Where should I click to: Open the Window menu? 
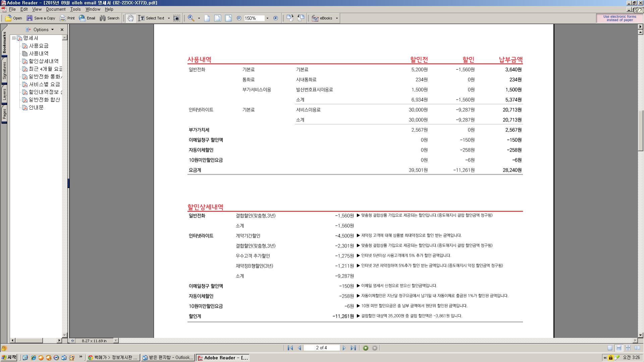93,9
